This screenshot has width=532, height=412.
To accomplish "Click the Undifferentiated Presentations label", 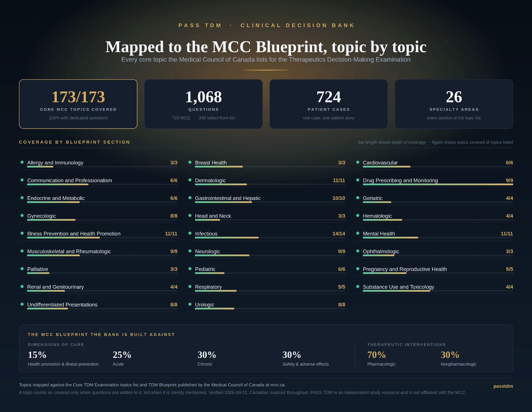I will pyautogui.click(x=62, y=305).
